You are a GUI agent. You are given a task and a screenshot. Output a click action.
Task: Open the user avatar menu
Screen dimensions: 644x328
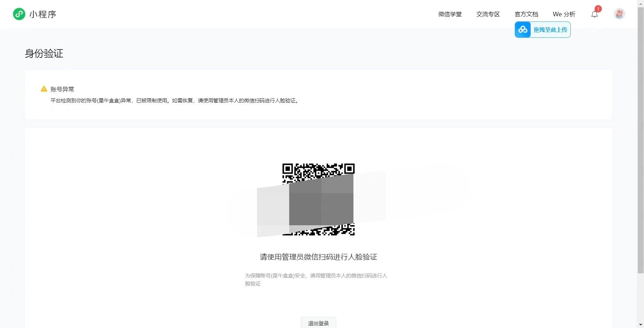[619, 14]
